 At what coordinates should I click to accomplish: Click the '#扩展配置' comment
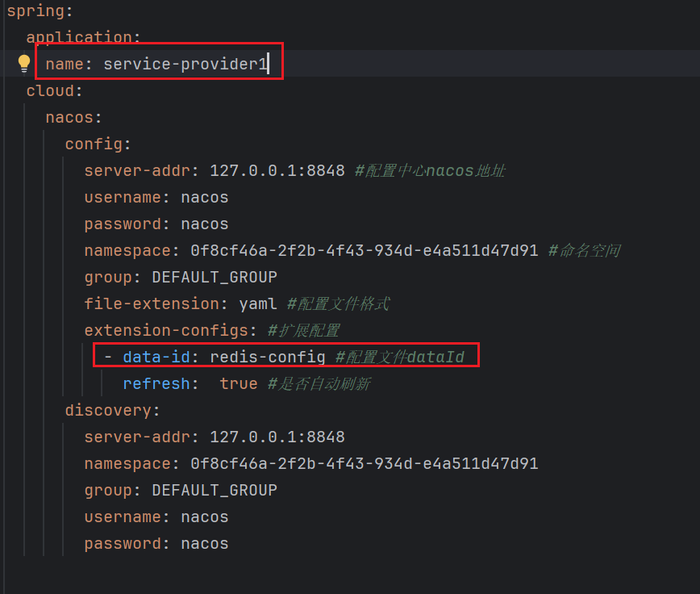[303, 331]
